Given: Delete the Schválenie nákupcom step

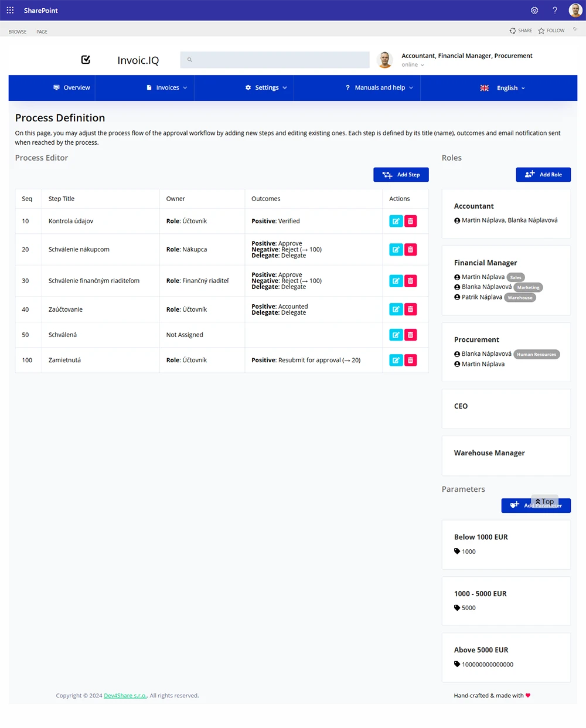Looking at the screenshot, I should [411, 250].
